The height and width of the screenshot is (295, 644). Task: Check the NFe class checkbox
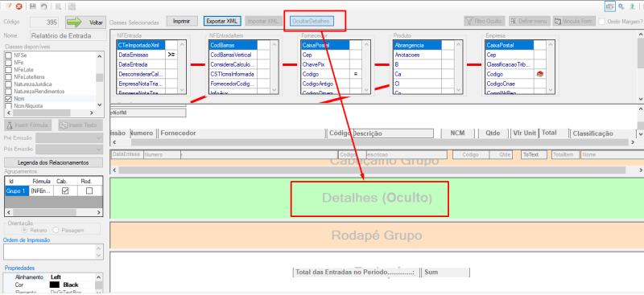8,63
